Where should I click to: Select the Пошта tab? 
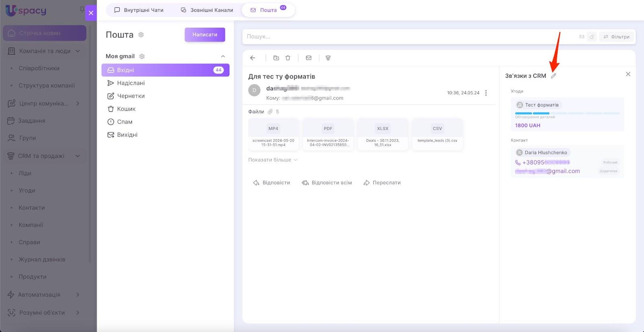pyautogui.click(x=268, y=10)
